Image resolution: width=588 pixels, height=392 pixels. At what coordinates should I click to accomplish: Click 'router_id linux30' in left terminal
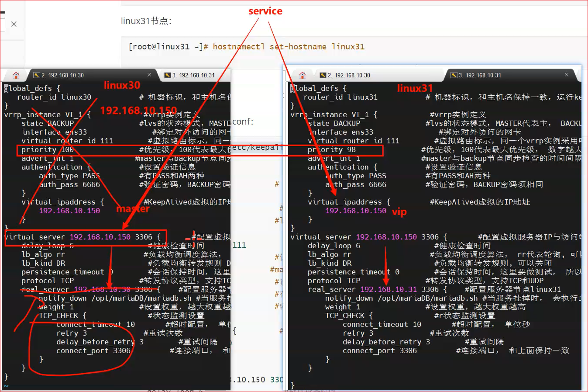54,97
